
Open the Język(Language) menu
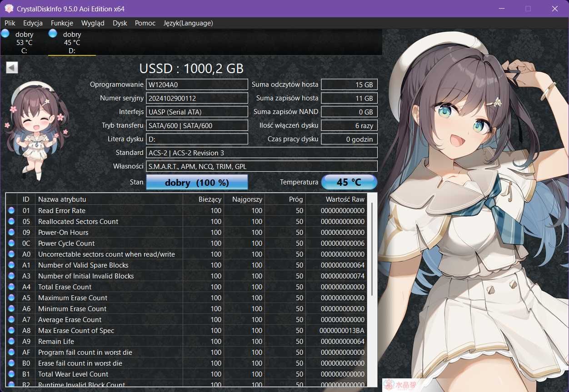pos(188,23)
